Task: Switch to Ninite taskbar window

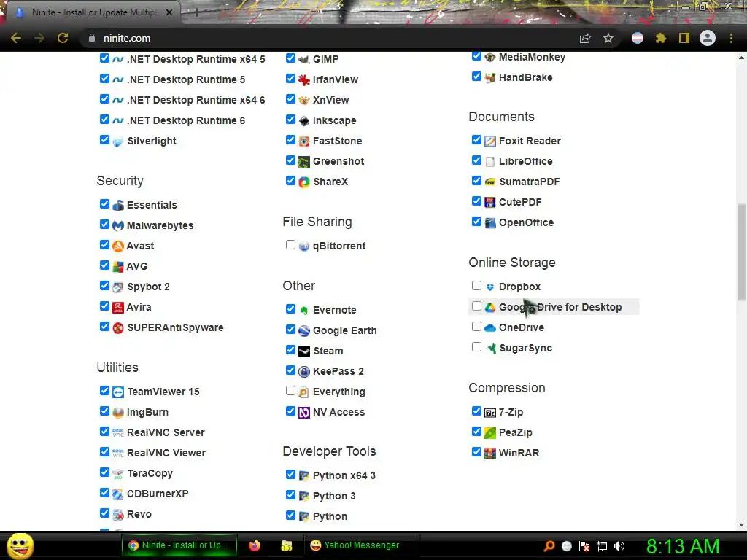Action: 179,545
